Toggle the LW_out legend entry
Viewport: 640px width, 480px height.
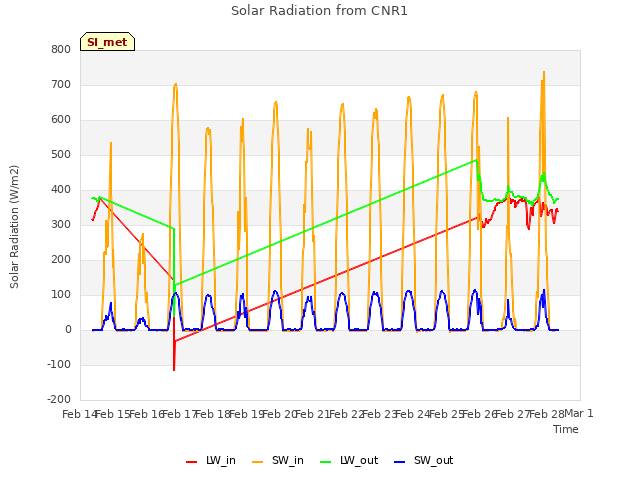(349, 460)
